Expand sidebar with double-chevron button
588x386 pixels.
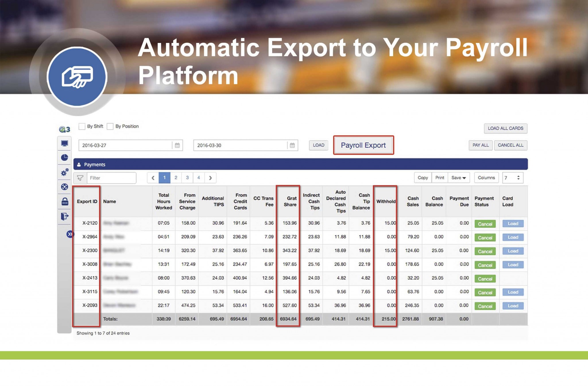[x=70, y=234]
